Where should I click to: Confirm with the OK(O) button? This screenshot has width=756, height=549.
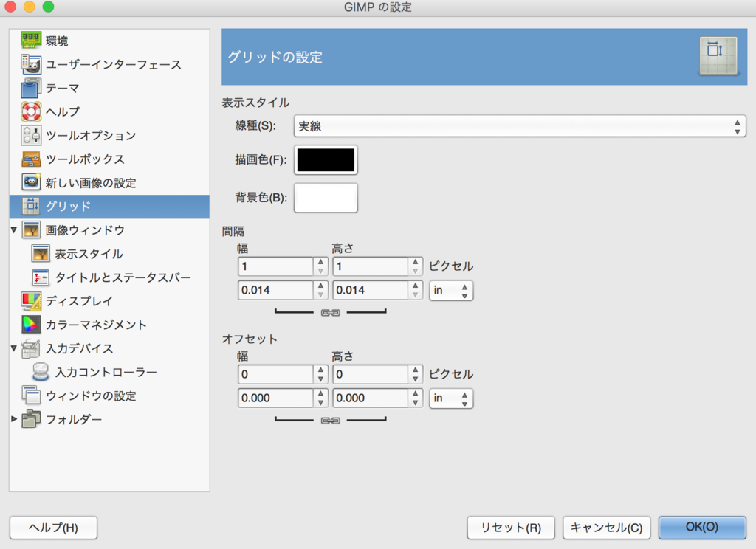(x=702, y=528)
